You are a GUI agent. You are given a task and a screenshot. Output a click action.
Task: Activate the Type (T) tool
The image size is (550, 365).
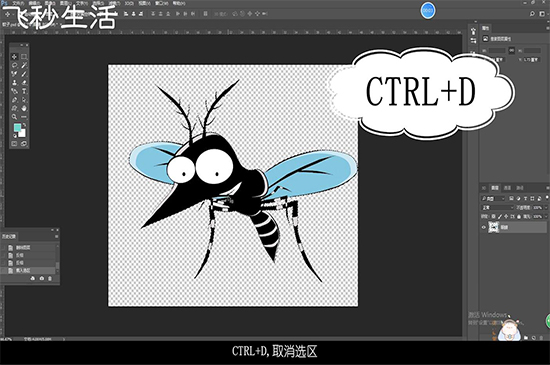point(24,91)
